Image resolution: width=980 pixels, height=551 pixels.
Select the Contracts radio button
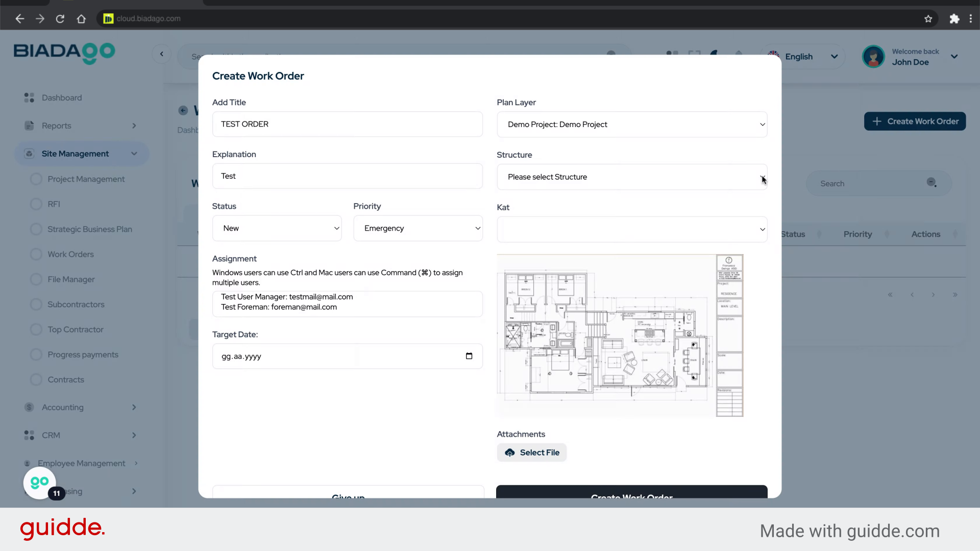tap(36, 379)
